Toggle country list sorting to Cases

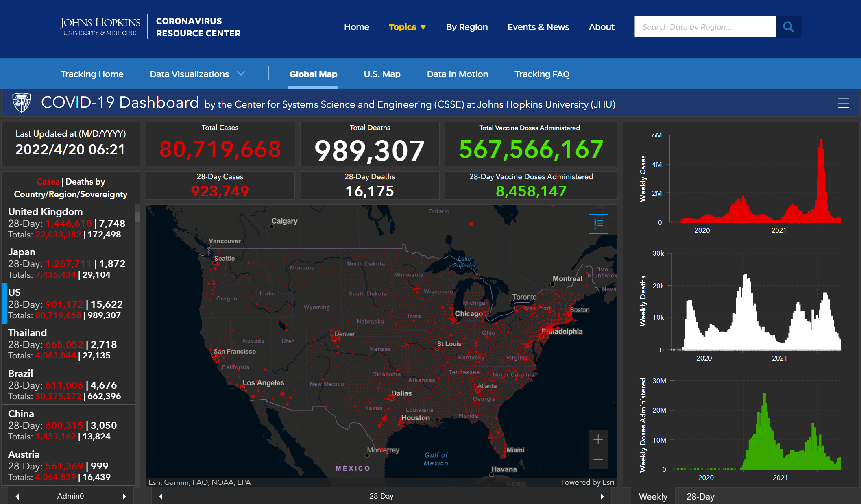(x=48, y=182)
